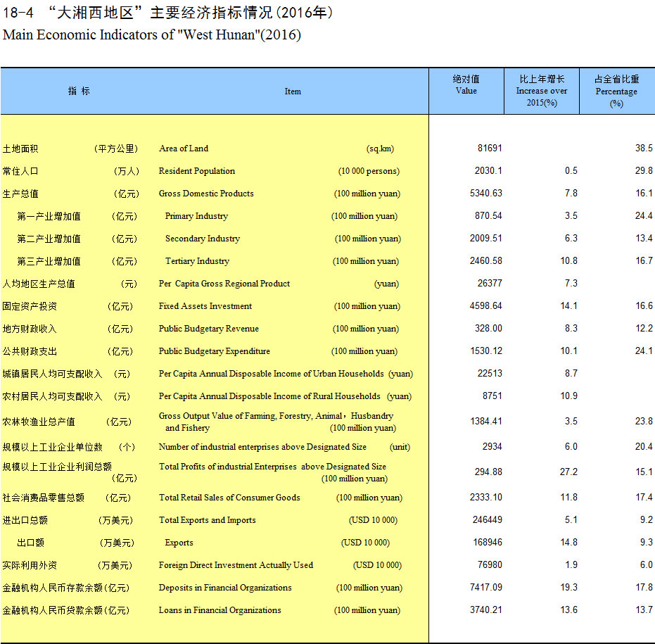Click 'Total Profits of industrial Enterprises' label

[272, 467]
